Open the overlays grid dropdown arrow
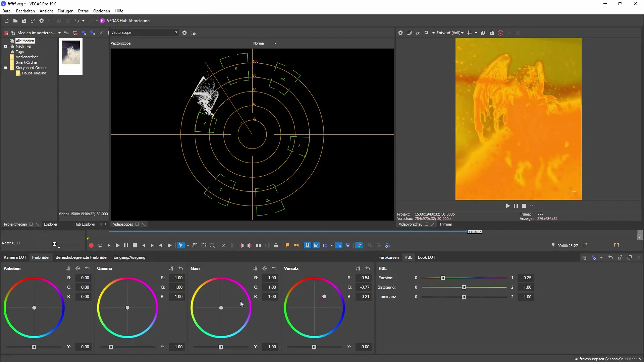This screenshot has height=362, width=644. (x=476, y=33)
